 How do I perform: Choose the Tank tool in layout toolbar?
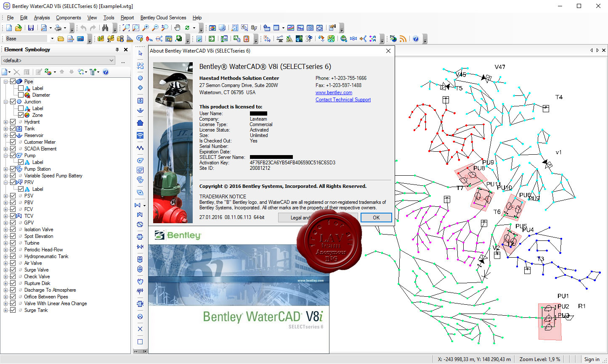click(x=140, y=100)
